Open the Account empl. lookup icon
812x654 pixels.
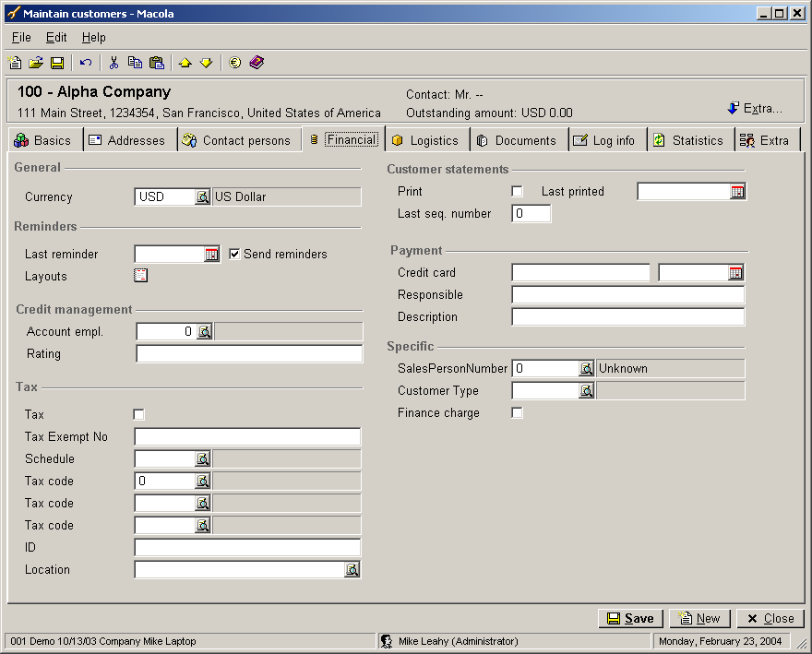click(205, 331)
